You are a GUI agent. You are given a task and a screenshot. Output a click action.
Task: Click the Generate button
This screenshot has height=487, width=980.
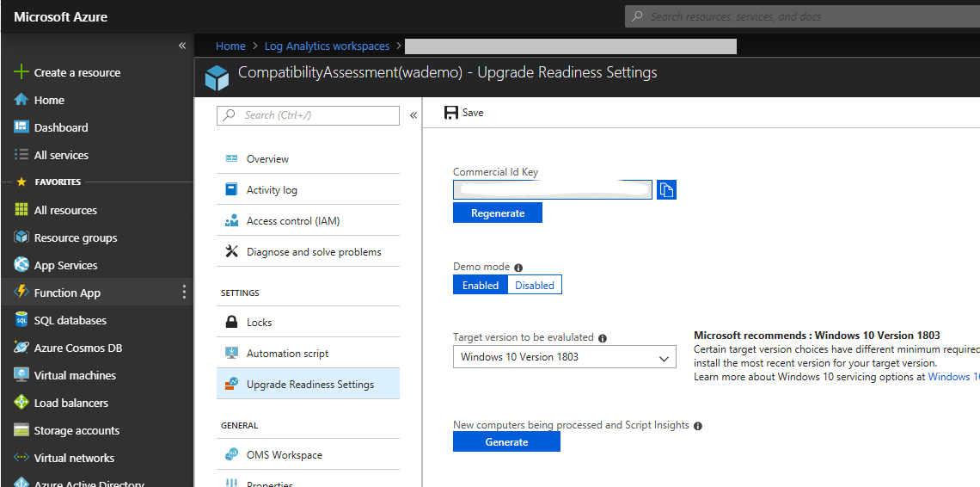506,441
